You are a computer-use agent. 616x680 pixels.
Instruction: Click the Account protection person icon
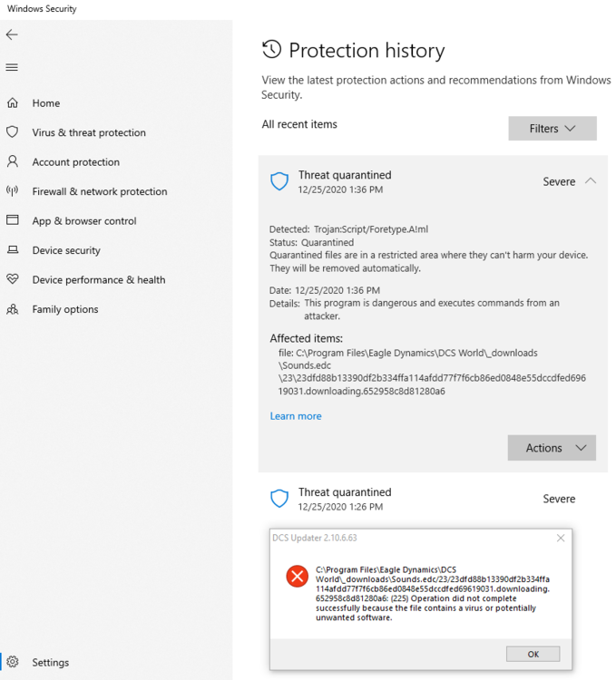coord(13,161)
